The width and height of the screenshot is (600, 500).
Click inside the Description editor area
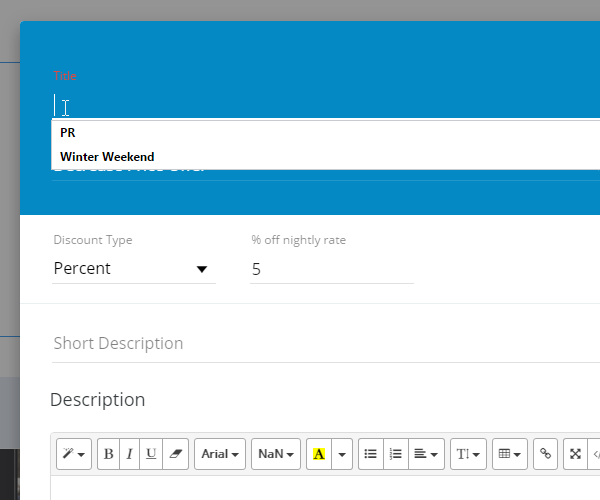pos(326,488)
